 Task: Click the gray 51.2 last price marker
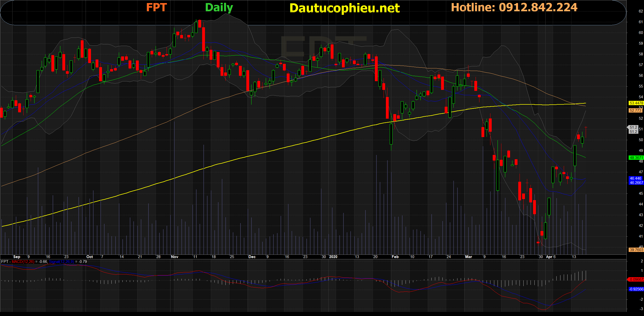[x=633, y=129]
